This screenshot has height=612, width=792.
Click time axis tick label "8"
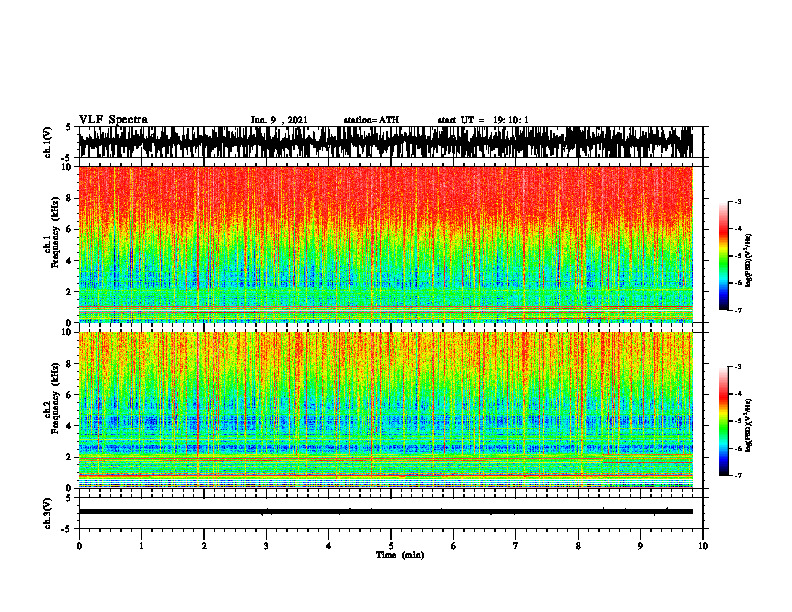(x=578, y=546)
